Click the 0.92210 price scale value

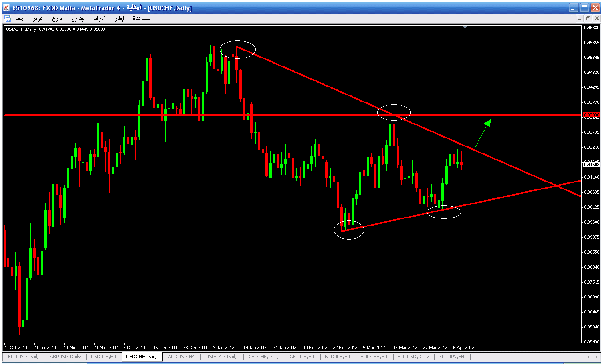coord(591,147)
